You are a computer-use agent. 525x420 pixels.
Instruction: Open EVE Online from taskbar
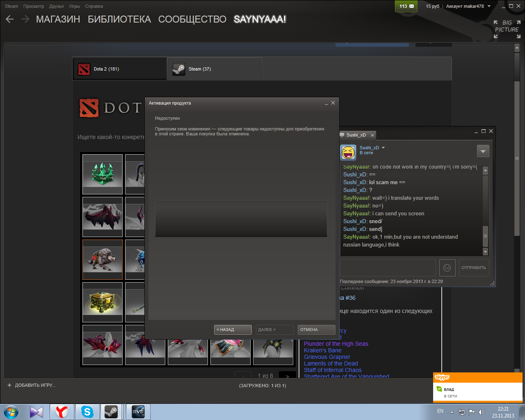click(x=138, y=412)
